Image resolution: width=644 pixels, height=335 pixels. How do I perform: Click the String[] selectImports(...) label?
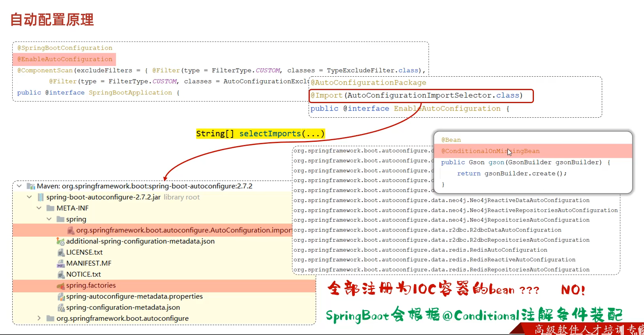point(260,134)
